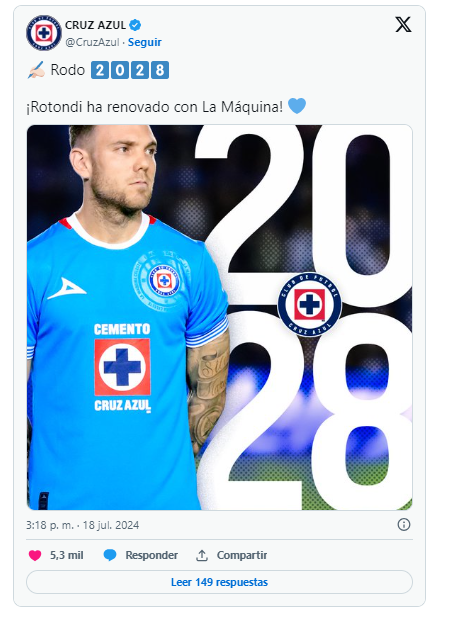
Task: Click the writing hand emoji beside Rodo
Action: (x=36, y=70)
